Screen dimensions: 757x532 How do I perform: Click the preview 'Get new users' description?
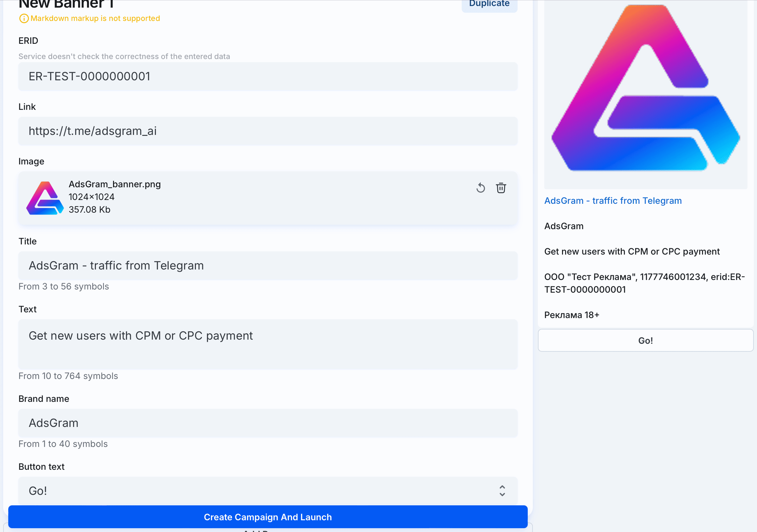click(632, 251)
